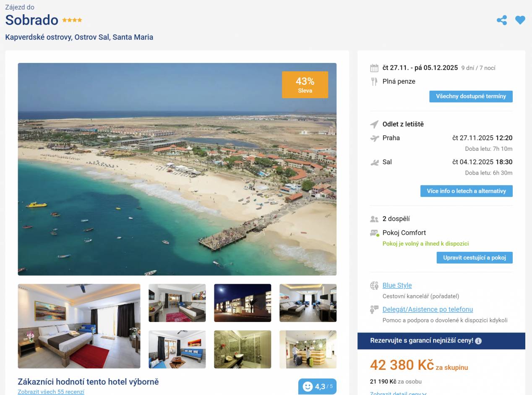Click Upravit cestující a pokoj button
The image size is (532, 395).
point(475,258)
